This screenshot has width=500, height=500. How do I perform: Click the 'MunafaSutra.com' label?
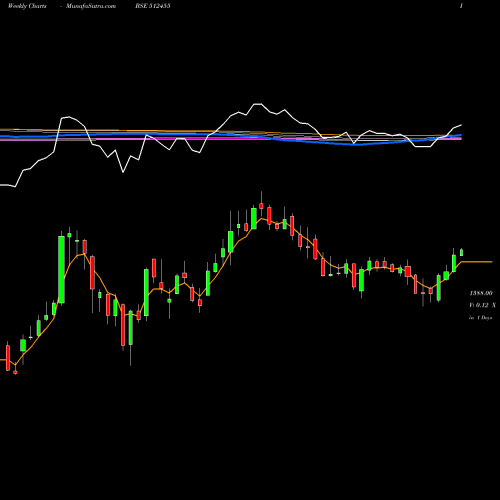[91, 6]
